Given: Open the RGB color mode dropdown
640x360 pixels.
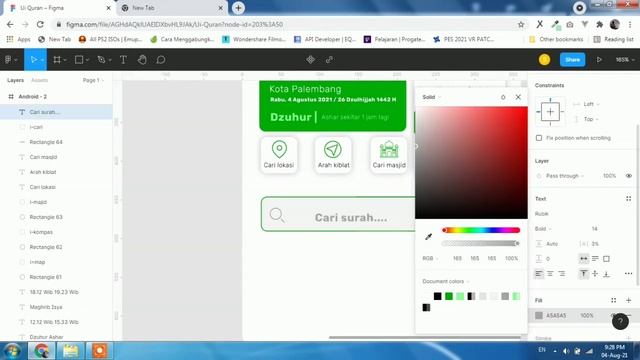Looking at the screenshot, I should (x=430, y=258).
